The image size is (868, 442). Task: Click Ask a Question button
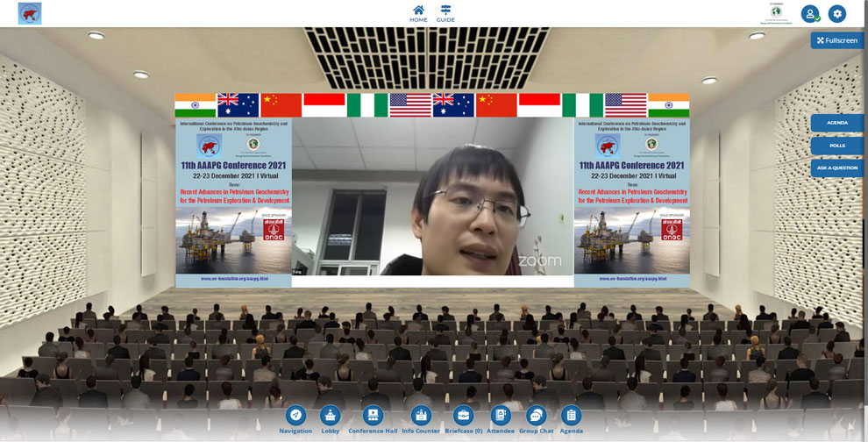pyautogui.click(x=837, y=168)
